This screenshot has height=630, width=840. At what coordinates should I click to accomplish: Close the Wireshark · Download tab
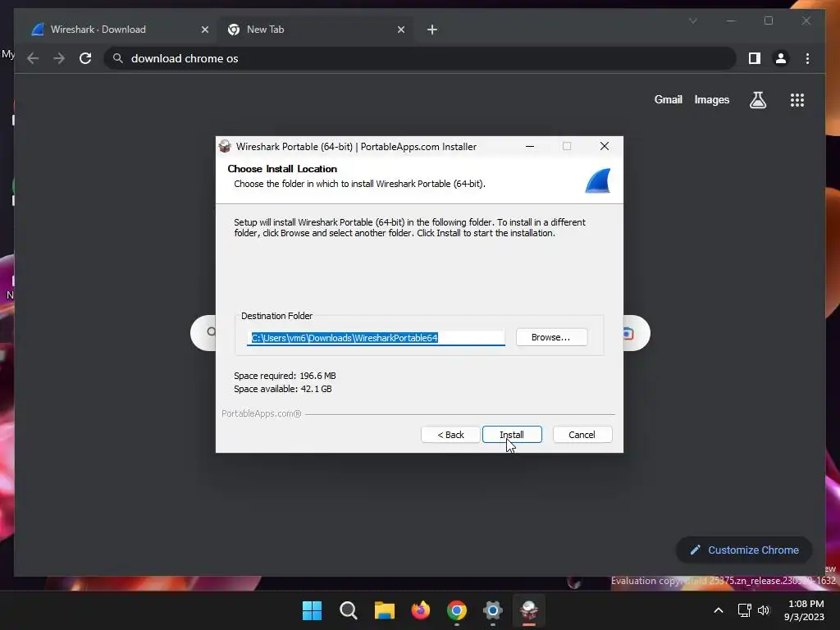click(204, 30)
